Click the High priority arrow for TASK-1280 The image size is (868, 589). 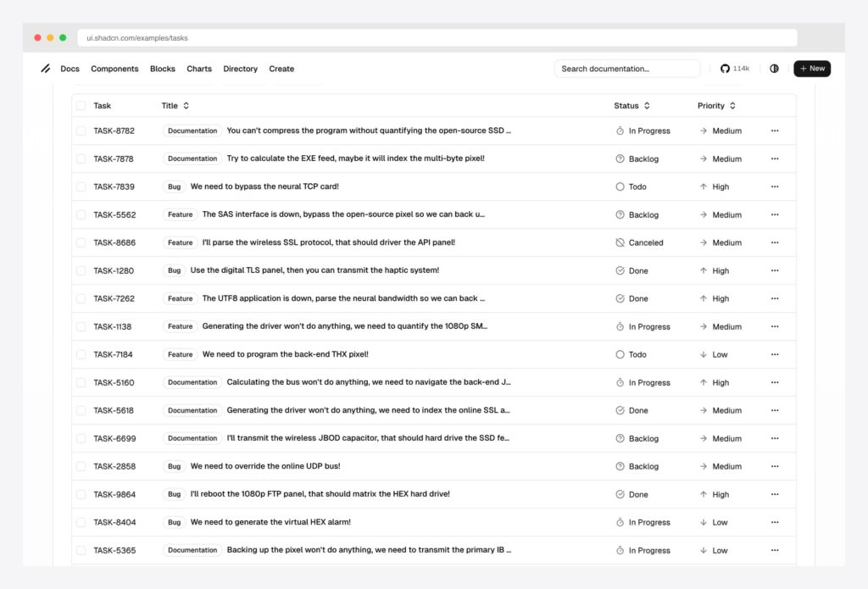703,270
